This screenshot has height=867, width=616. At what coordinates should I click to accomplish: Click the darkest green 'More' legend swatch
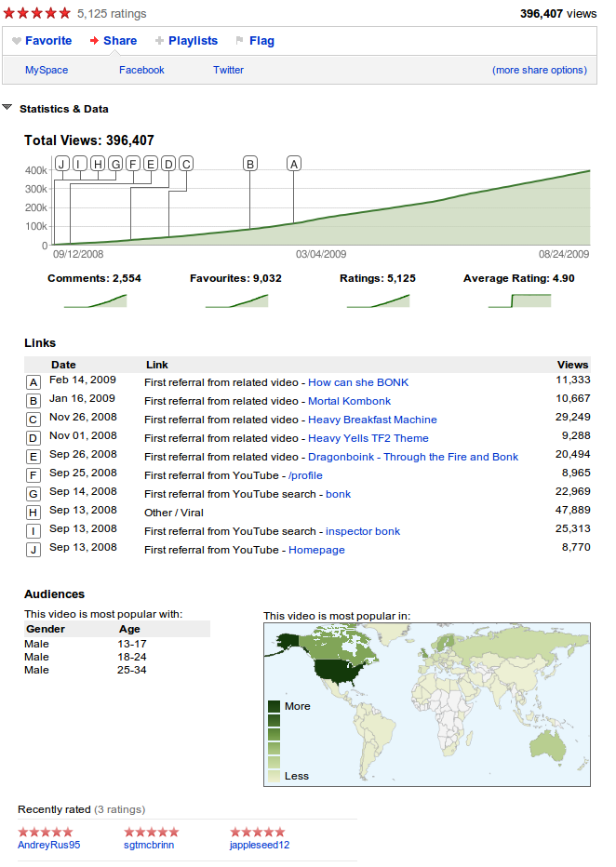pyautogui.click(x=274, y=707)
